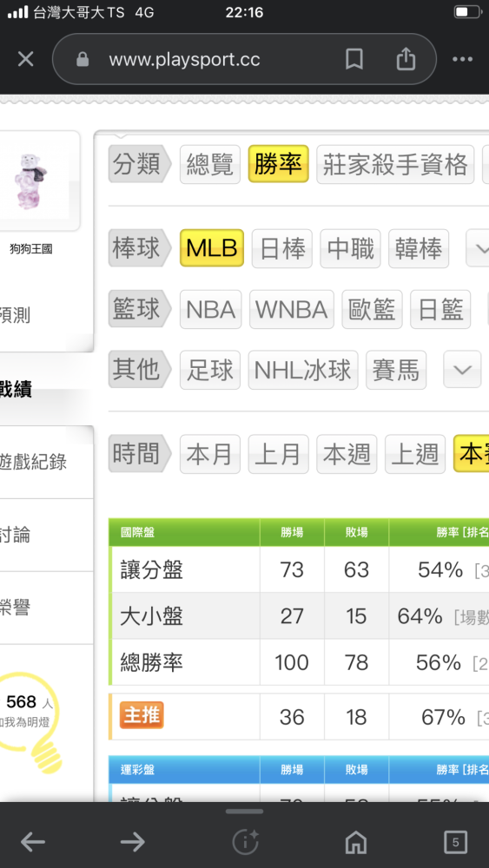Click the 大小盤 row label
The height and width of the screenshot is (868, 489).
point(152,615)
